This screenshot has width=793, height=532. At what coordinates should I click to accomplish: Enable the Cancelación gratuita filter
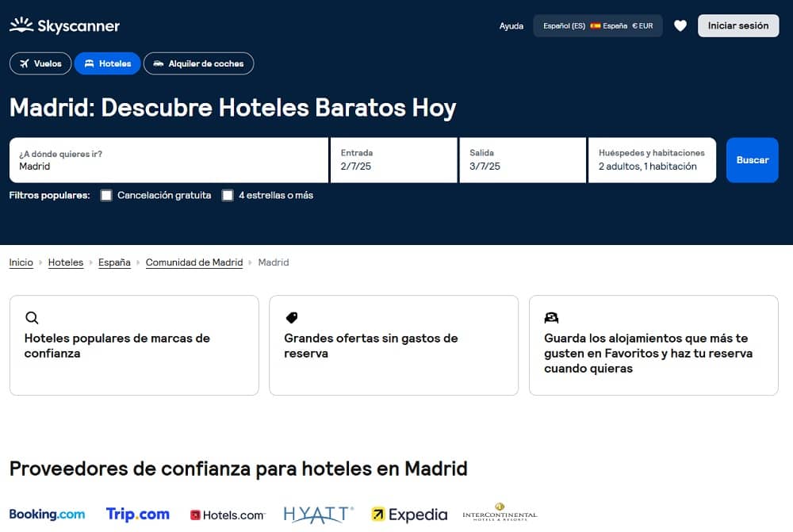click(106, 195)
